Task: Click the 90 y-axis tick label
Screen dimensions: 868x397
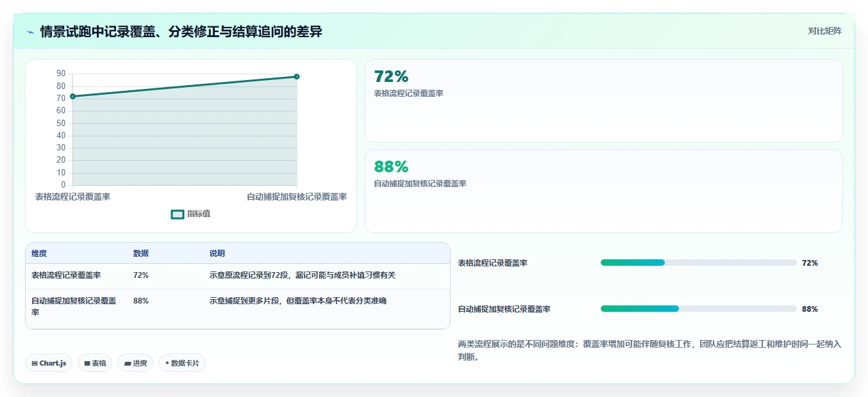Action: coord(61,74)
